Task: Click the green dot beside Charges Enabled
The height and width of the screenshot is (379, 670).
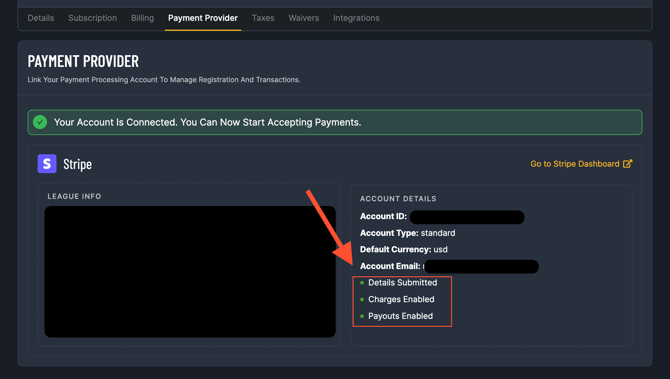Action: pos(362,300)
